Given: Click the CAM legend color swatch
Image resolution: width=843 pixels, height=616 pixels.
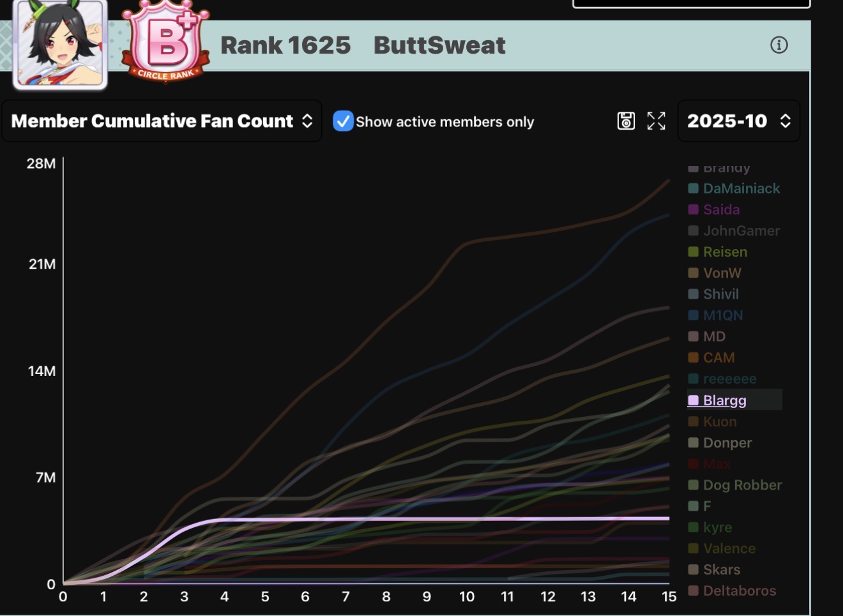Looking at the screenshot, I should (x=693, y=357).
